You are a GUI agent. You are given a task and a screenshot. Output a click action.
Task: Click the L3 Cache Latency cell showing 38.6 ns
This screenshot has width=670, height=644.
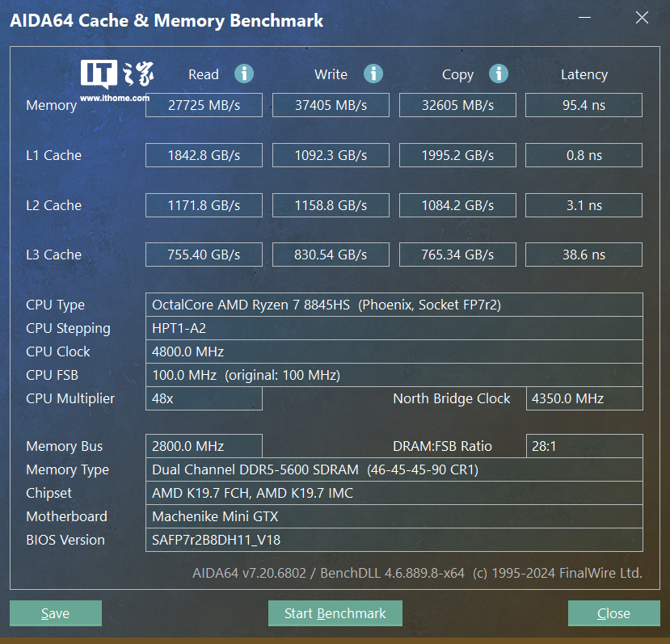[584, 255]
